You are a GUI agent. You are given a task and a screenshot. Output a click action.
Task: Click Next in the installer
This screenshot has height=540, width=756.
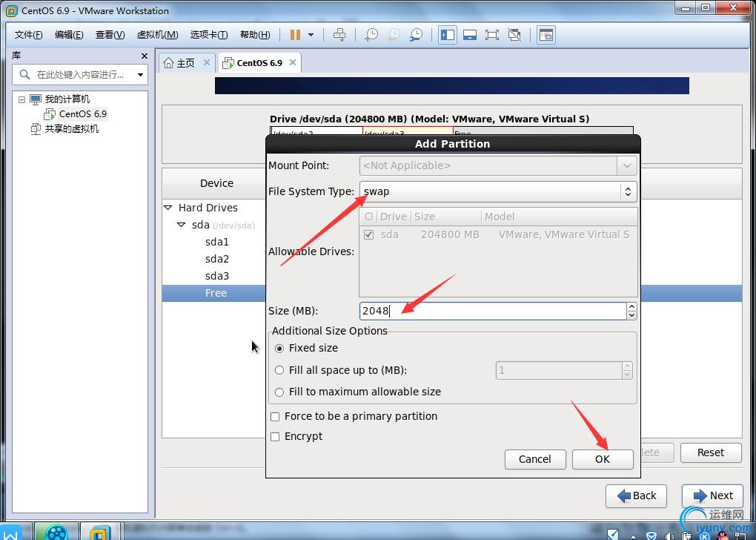coord(712,495)
